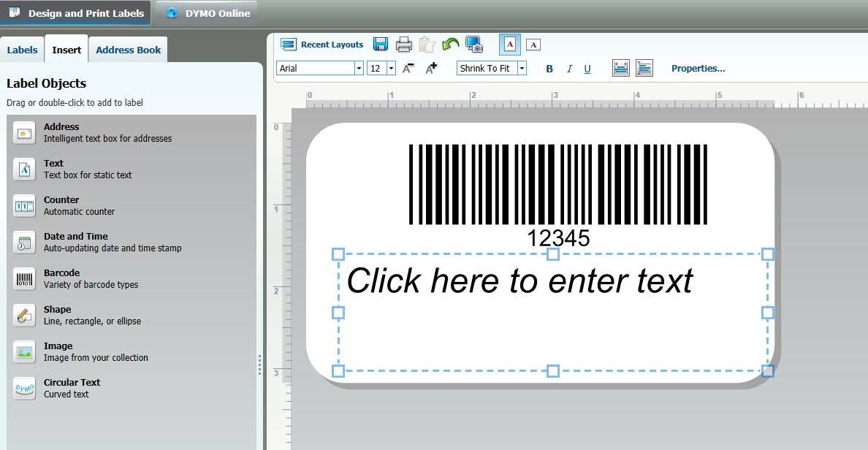The image size is (868, 450).
Task: Select the horizontal text orientation button
Action: 510,45
